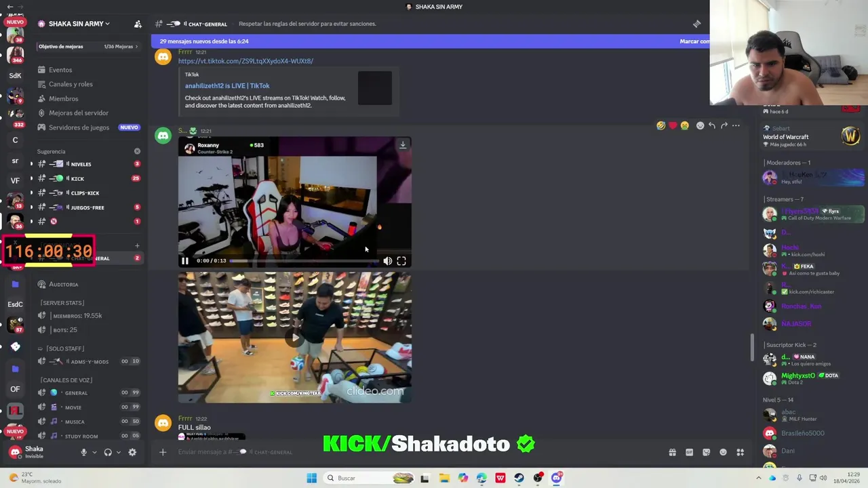This screenshot has height=488, width=868.
Task: Open the TikTok link from Frrrr
Action: (245, 61)
